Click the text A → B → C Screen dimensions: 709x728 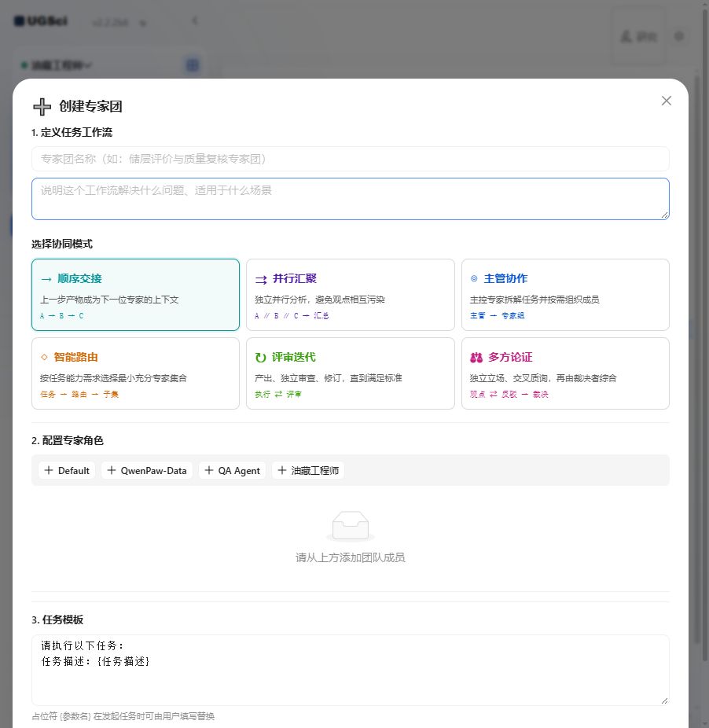click(62, 316)
